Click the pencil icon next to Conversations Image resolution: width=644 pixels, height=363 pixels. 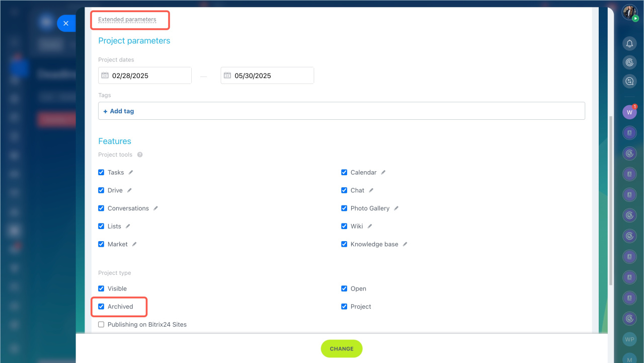coord(155,208)
